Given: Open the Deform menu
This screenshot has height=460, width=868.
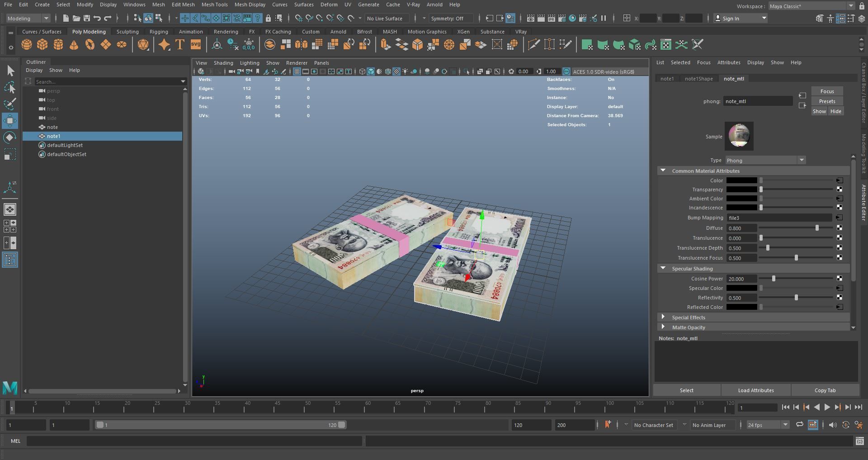Looking at the screenshot, I should [329, 5].
